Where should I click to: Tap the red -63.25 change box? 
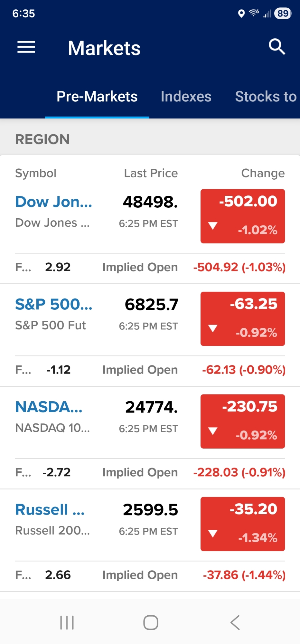pos(242,318)
